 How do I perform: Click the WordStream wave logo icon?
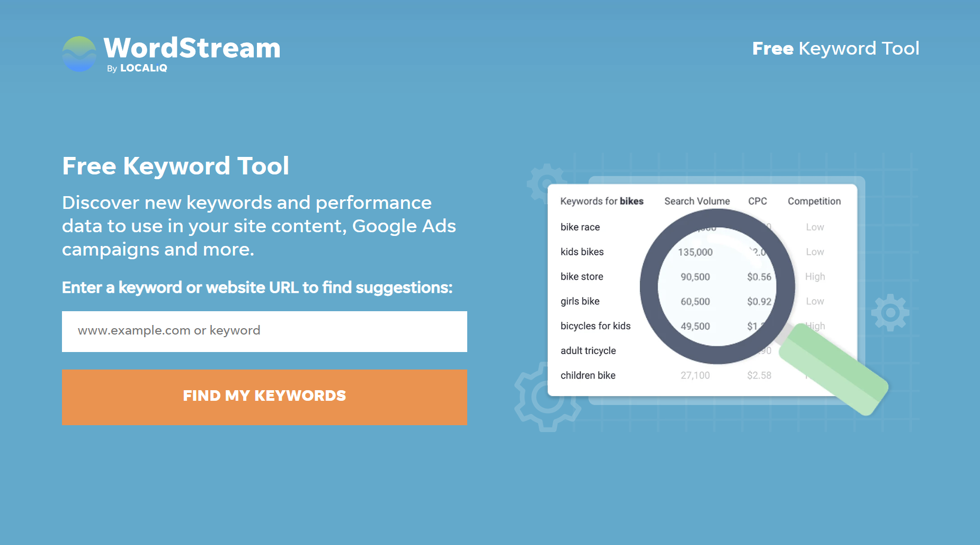pos(79,54)
